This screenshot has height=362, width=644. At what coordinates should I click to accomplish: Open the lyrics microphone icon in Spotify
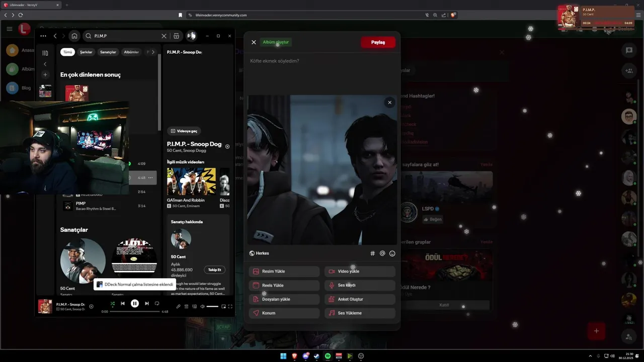pos(178,306)
